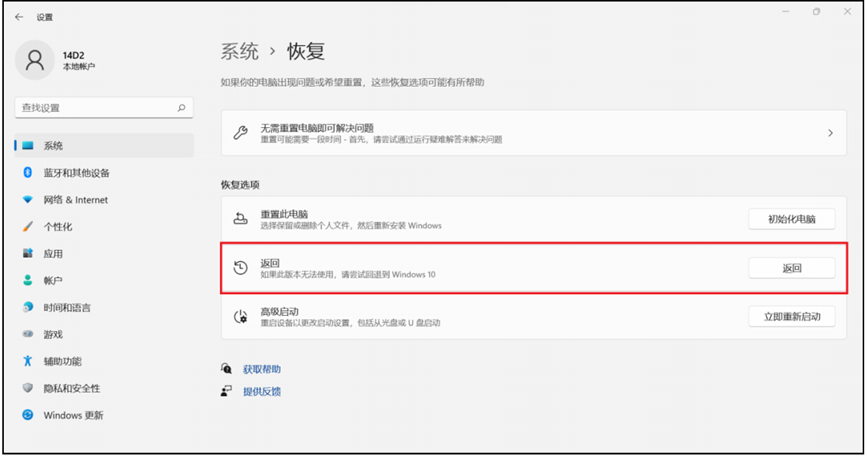Click the 恢复 page heading
The image size is (865, 456).
[x=306, y=51]
